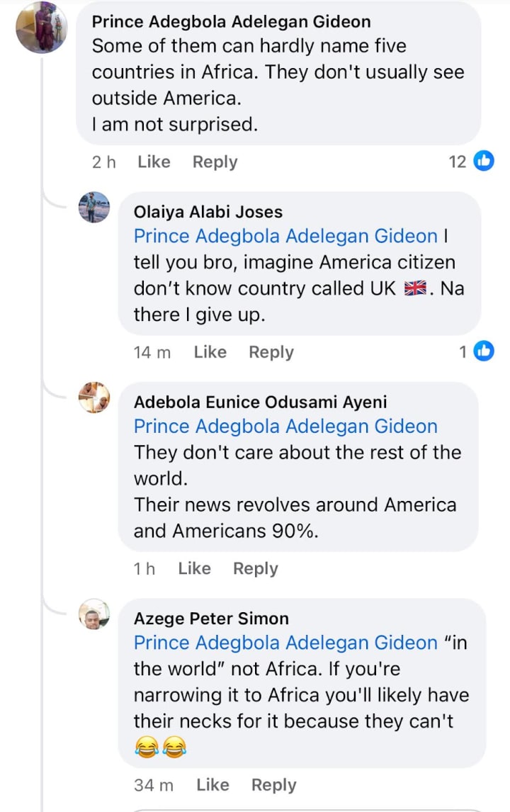The height and width of the screenshot is (812, 510).
Task: Like Adebola Eunice's reply
Action: pyautogui.click(x=194, y=568)
